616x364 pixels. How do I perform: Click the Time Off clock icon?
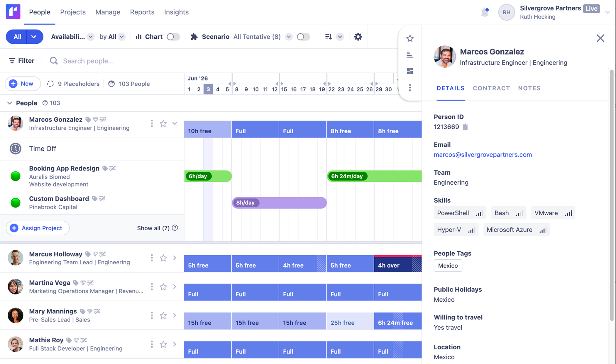pos(16,149)
